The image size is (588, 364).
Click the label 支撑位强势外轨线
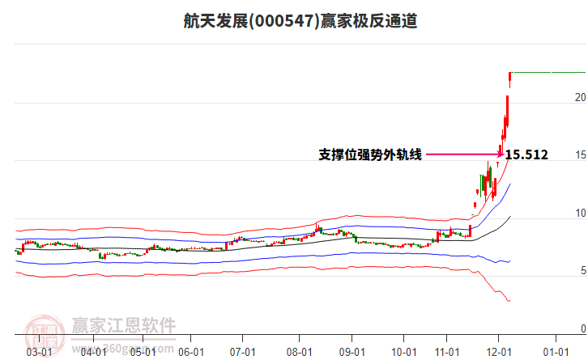pos(370,154)
